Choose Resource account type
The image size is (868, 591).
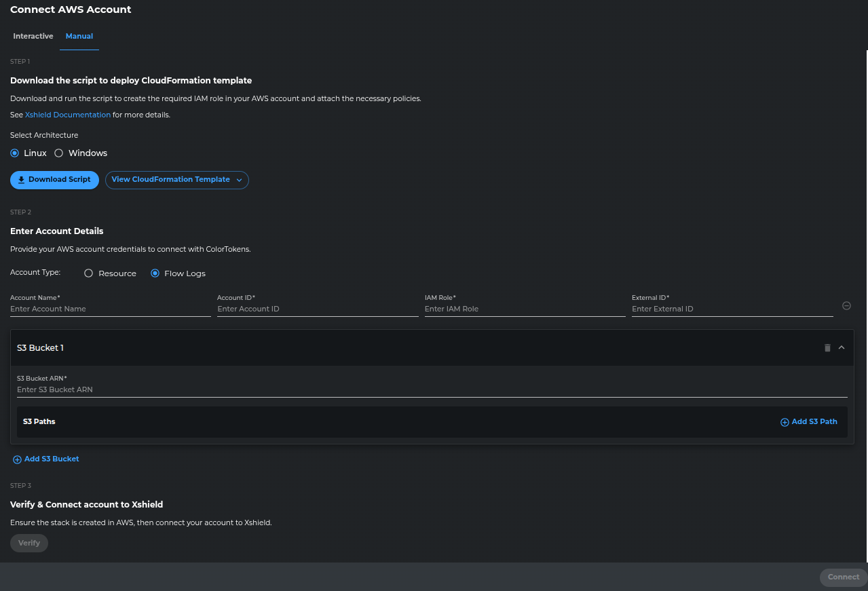point(88,273)
